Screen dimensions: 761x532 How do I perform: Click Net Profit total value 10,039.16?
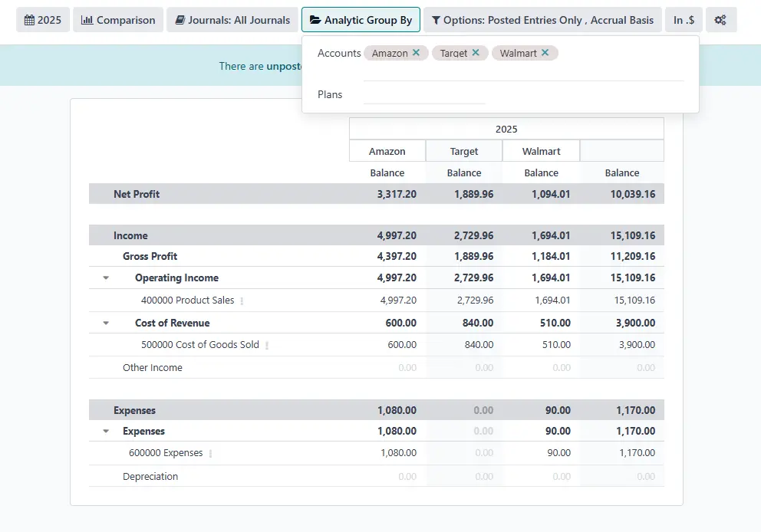click(x=632, y=194)
